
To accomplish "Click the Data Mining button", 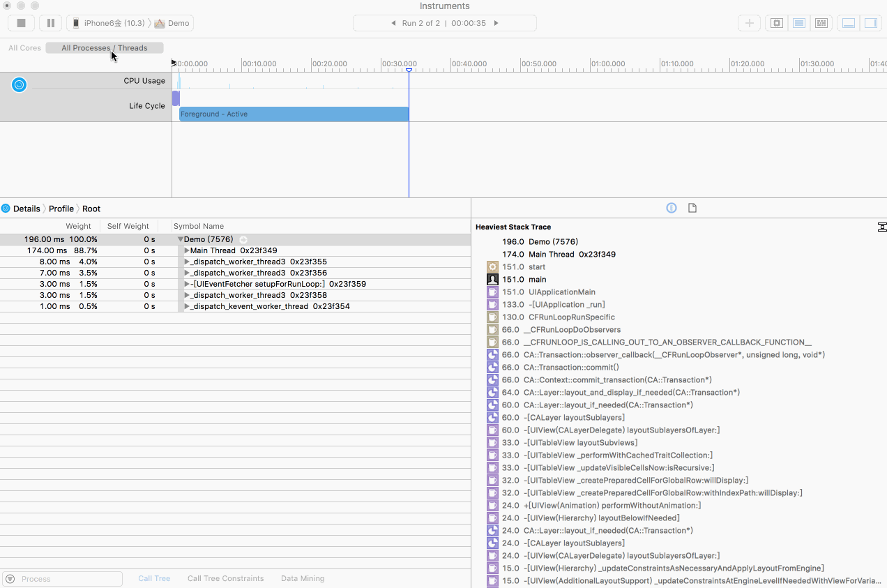I will [x=302, y=578].
